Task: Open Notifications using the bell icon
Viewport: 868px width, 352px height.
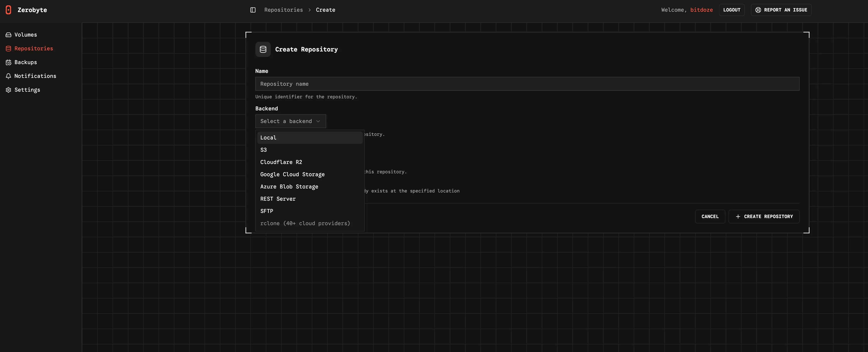Action: click(8, 76)
